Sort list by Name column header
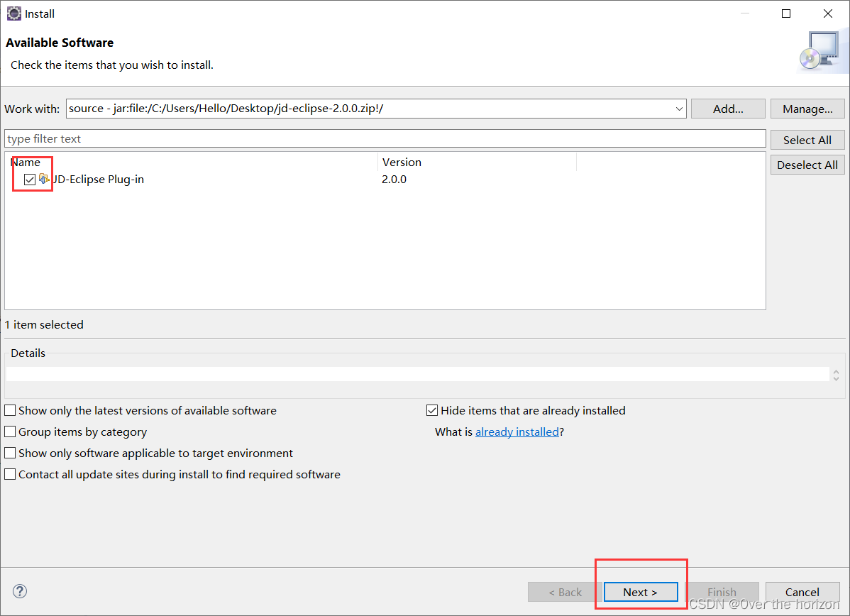Viewport: 850px width, 616px height. (192, 162)
